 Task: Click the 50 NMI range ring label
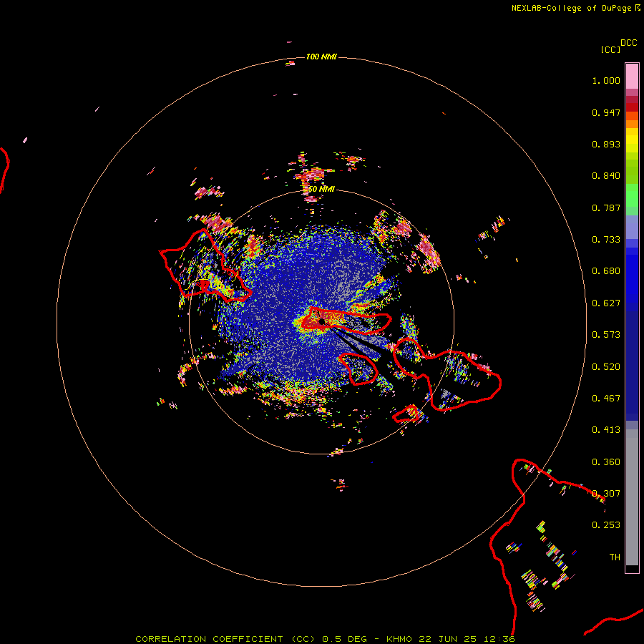[321, 189]
